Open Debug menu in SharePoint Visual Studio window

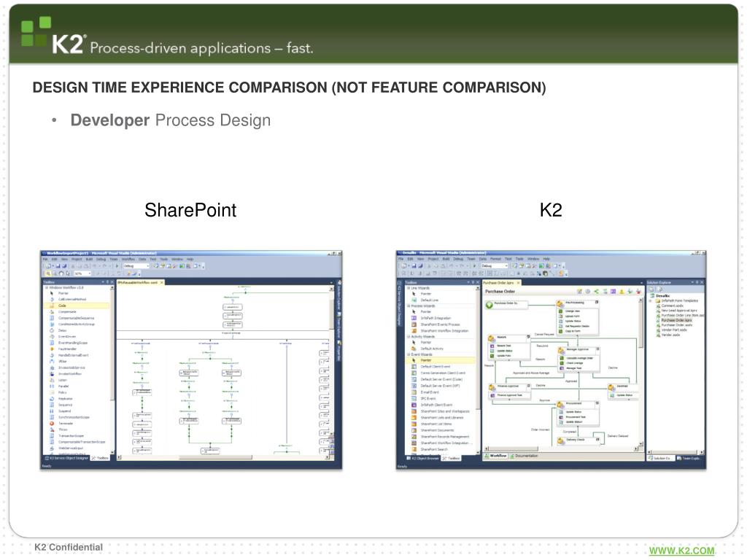(x=101, y=259)
